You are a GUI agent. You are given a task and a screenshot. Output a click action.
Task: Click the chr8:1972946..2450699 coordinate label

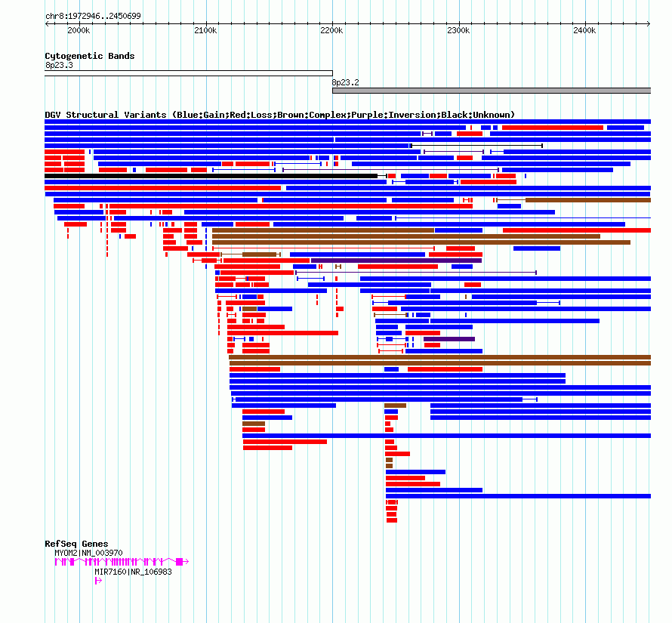click(93, 16)
